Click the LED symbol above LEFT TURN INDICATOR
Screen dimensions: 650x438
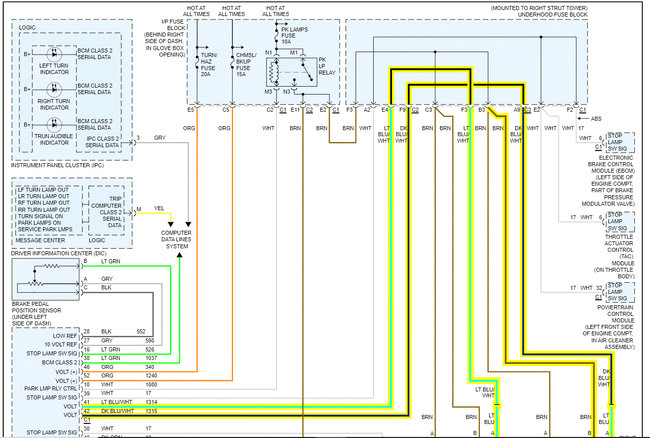click(x=54, y=53)
